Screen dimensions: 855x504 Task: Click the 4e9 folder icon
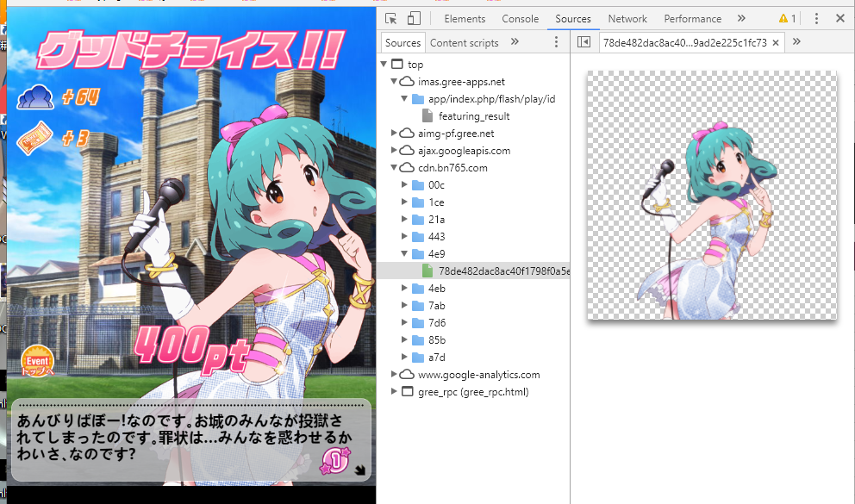(x=418, y=254)
